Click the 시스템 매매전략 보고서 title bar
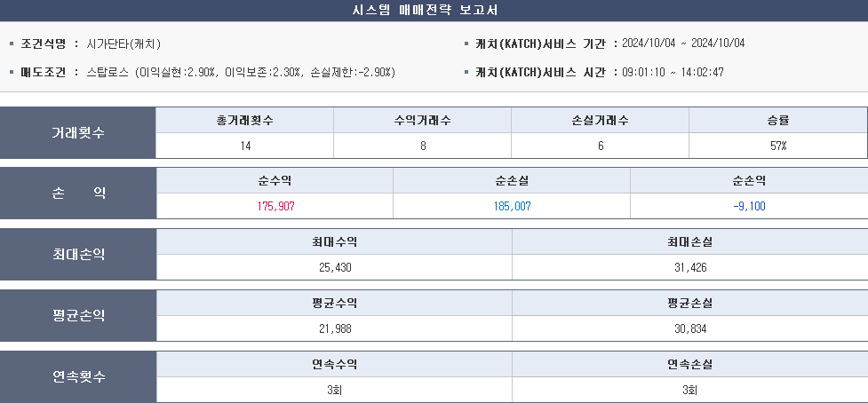Image resolution: width=868 pixels, height=403 pixels. pos(434,11)
